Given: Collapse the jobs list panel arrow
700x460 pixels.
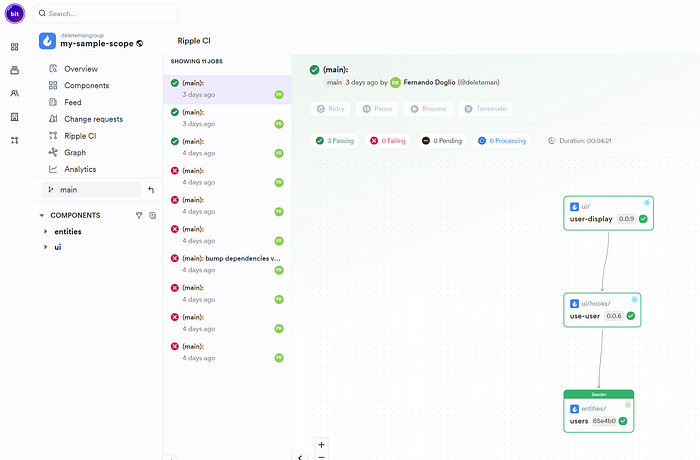Looking at the screenshot, I should [300, 457].
